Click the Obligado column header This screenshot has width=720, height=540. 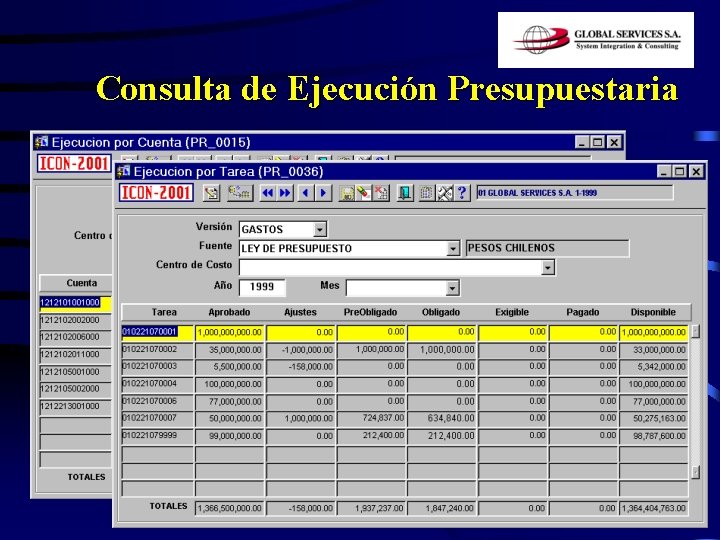coord(441,312)
